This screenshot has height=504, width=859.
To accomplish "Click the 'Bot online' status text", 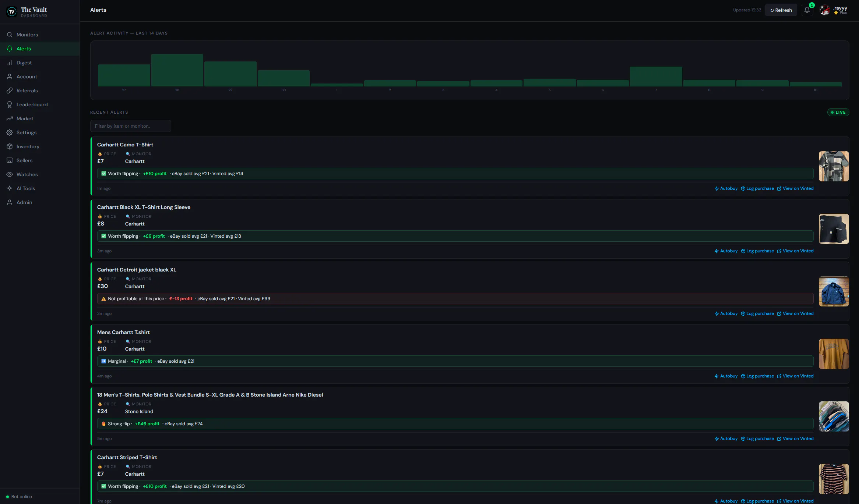I will coord(21,497).
